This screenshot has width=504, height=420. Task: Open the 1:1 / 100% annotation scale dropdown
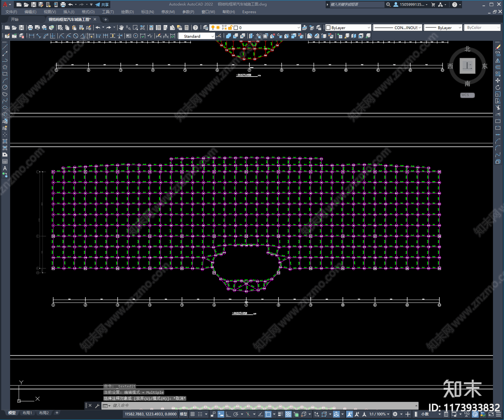pos(379,414)
